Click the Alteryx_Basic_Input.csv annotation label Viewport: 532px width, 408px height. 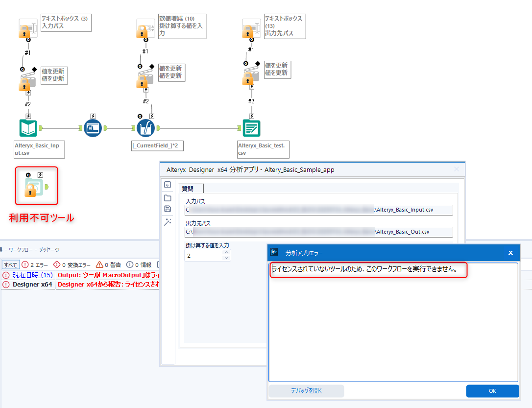39,149
